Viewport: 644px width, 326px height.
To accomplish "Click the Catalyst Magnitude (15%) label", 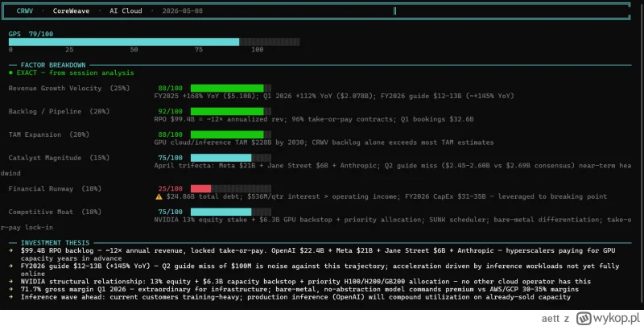I will (x=59, y=158).
